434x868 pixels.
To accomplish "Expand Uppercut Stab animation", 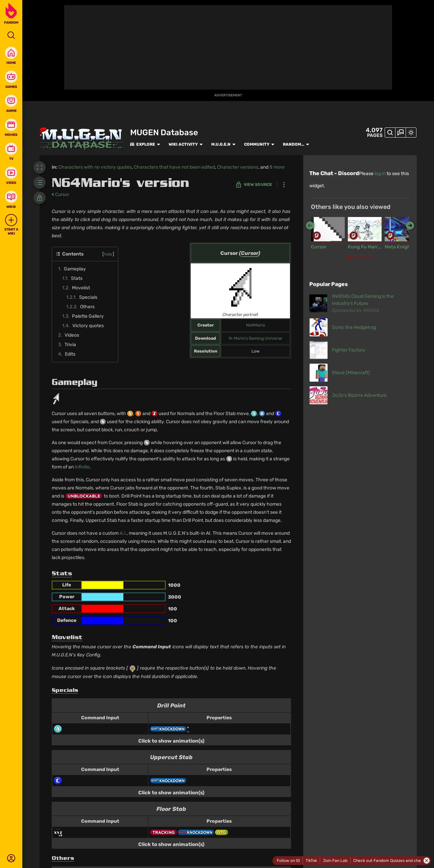I will 171,792.
